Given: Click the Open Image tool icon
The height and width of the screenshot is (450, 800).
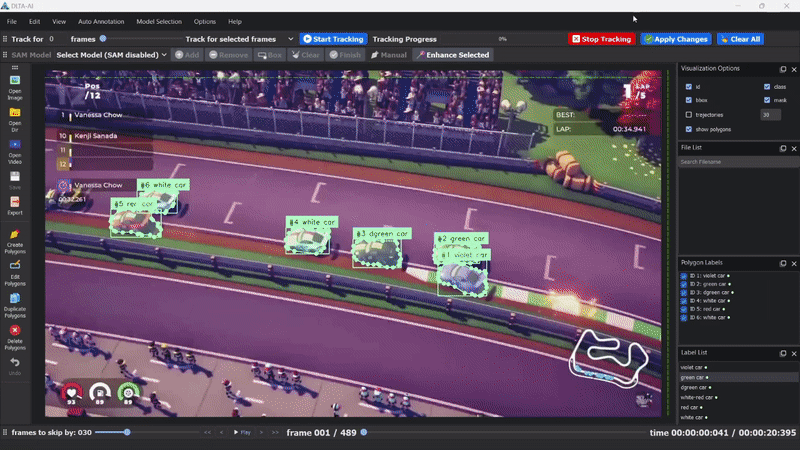Looking at the screenshot, I should point(15,81).
